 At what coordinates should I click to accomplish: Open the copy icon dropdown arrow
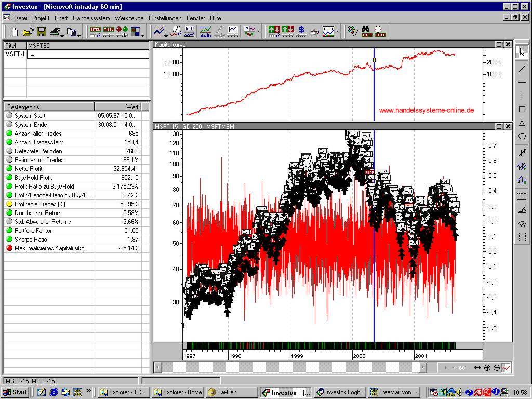point(78,35)
